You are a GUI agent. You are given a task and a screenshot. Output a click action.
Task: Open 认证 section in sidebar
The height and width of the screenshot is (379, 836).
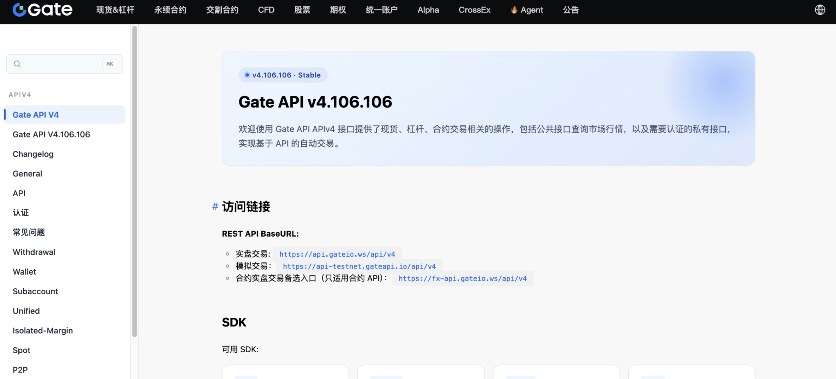coord(21,213)
